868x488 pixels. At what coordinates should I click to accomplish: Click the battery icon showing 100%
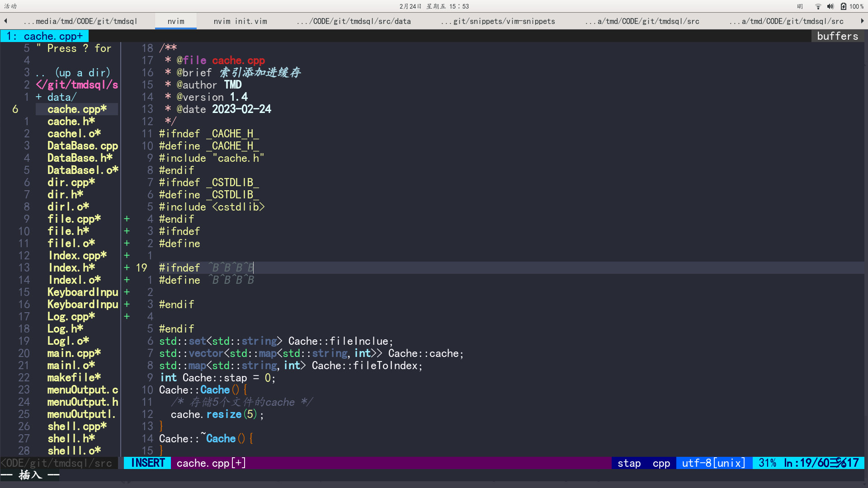(844, 6)
